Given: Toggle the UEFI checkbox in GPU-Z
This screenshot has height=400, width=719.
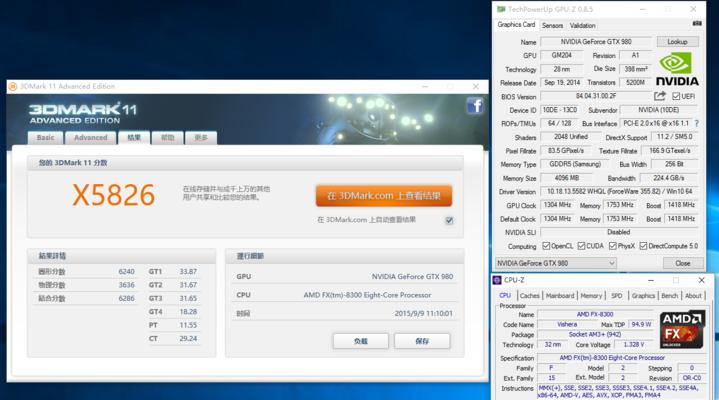Looking at the screenshot, I should 676,96.
